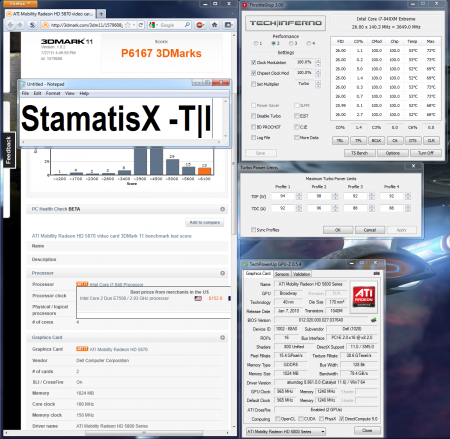Click the browser back arrow icon
Screen dimensions: 450x439
coord(11,25)
